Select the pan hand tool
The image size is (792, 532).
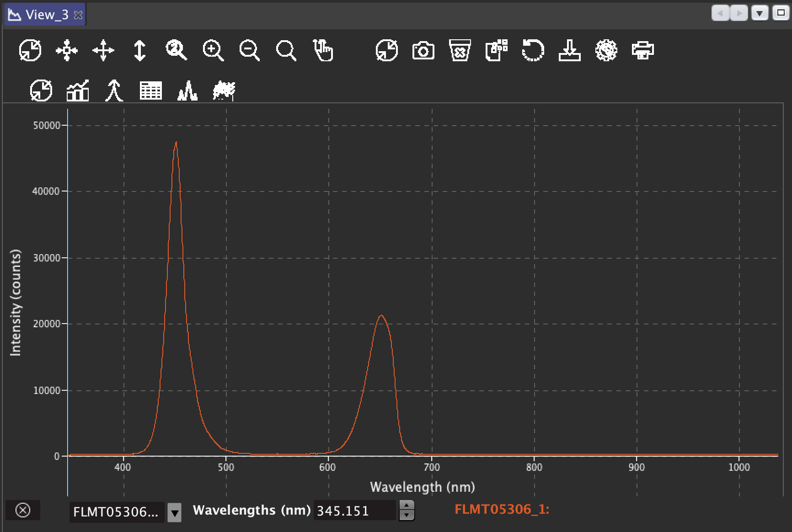pos(323,50)
